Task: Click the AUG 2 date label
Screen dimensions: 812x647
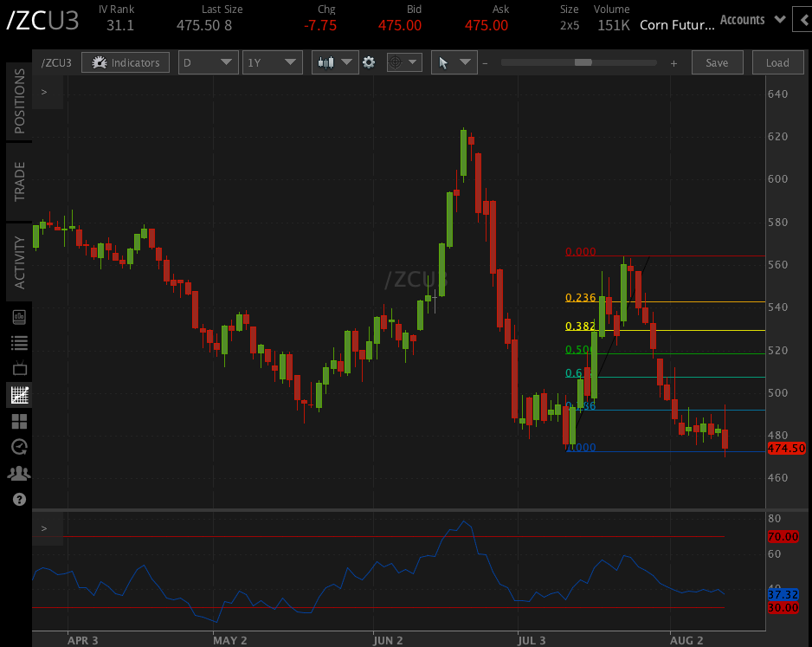Action: 686,640
